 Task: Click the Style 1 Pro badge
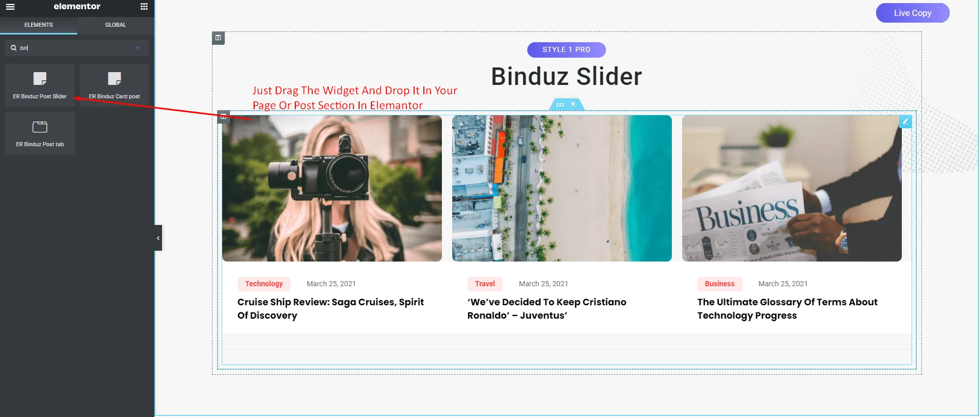pos(566,50)
